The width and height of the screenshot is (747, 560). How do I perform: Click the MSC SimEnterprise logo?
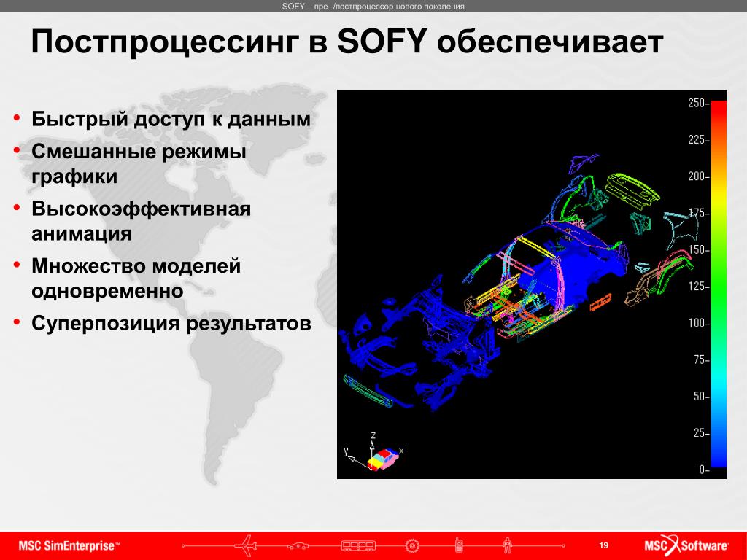pos(69,545)
